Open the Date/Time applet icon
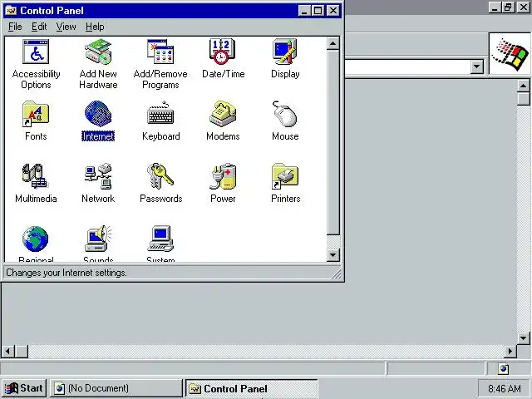532x399 pixels. coord(223,52)
